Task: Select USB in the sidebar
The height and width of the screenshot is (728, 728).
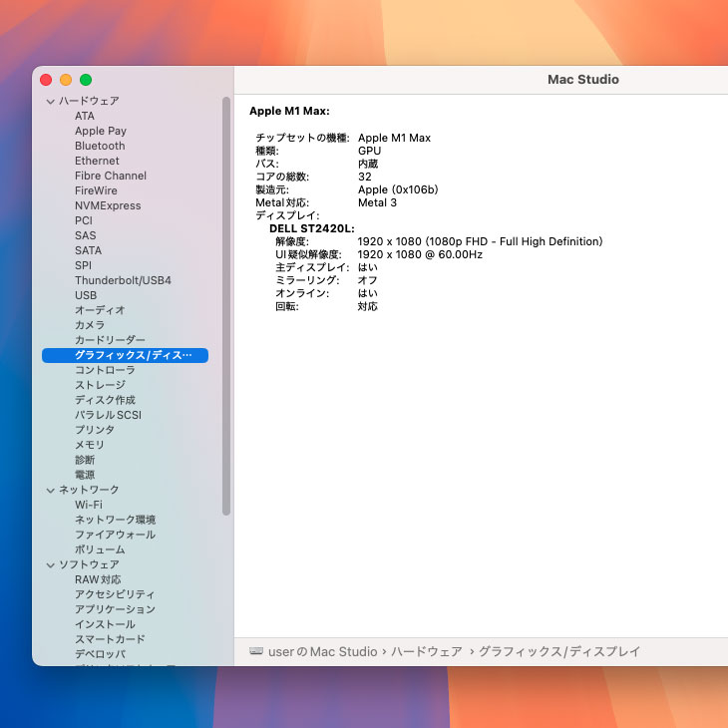Action: click(86, 295)
